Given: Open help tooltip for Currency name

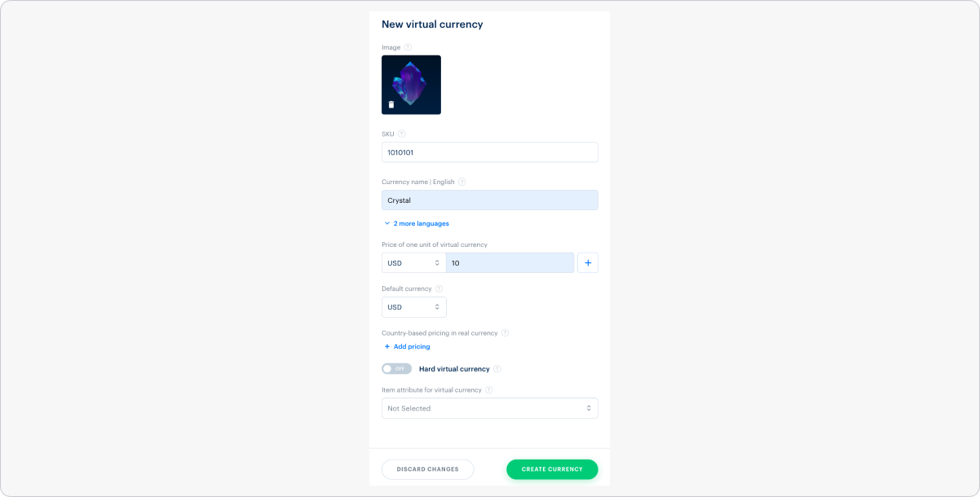Looking at the screenshot, I should point(461,182).
